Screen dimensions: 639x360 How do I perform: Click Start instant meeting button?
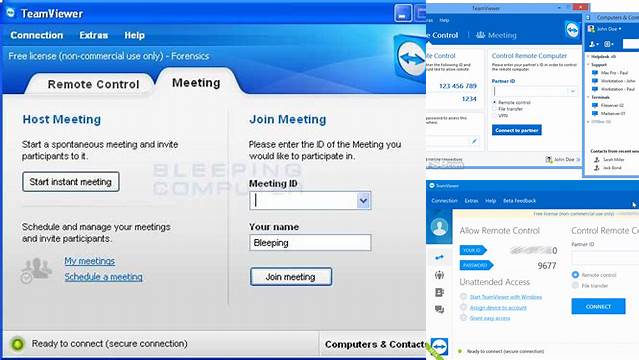[71, 182]
